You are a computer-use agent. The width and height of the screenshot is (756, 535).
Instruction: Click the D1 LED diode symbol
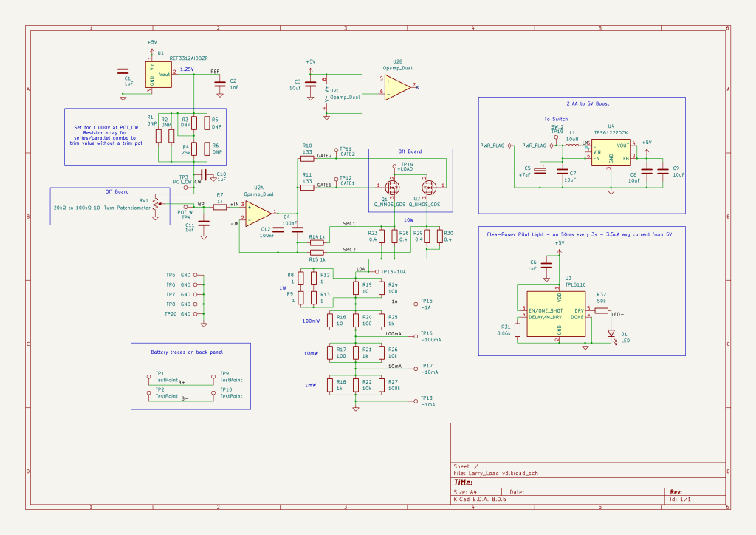click(x=611, y=333)
